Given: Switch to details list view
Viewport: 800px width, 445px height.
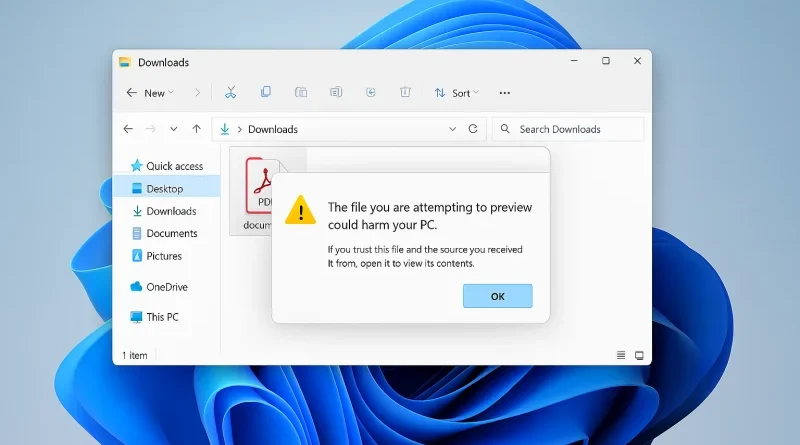Looking at the screenshot, I should click(621, 355).
